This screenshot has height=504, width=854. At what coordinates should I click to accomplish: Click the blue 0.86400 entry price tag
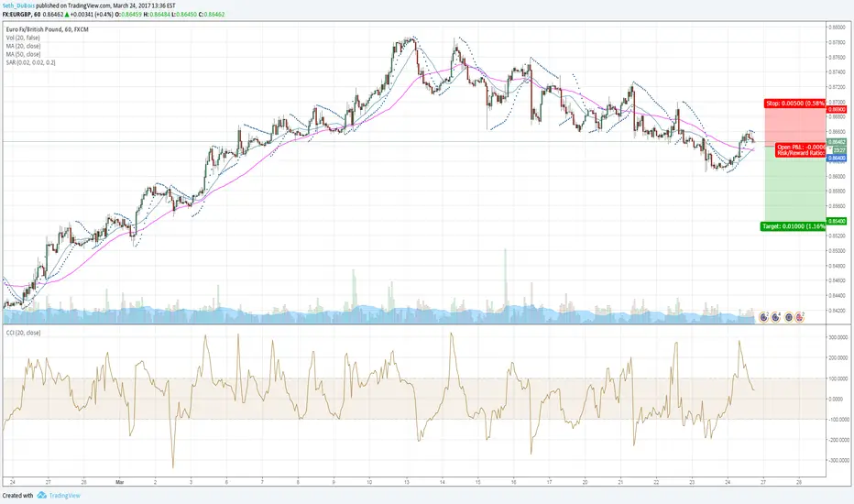837,158
